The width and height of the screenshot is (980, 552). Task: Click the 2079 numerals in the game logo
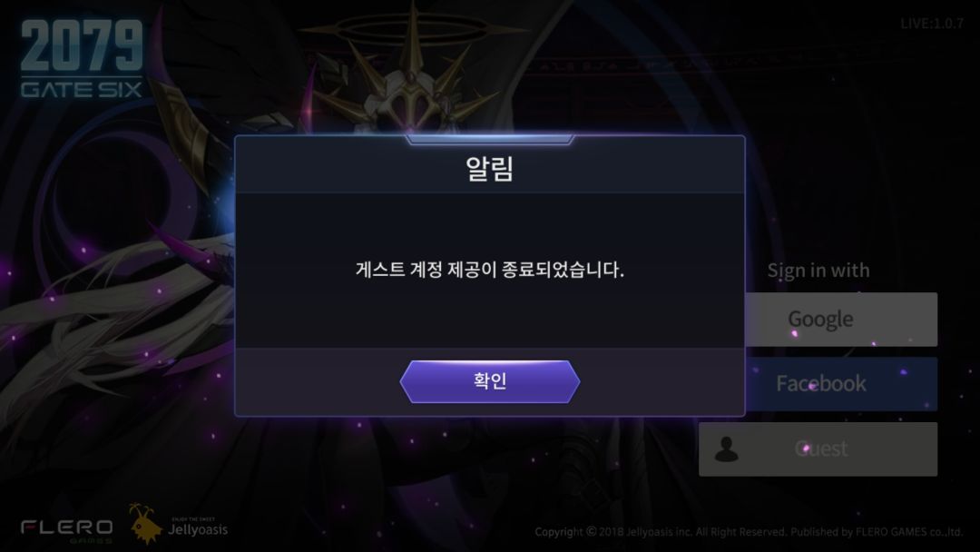[82, 45]
